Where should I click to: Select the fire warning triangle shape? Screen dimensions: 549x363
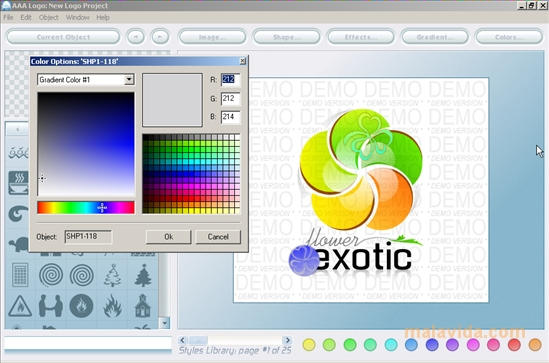20,306
